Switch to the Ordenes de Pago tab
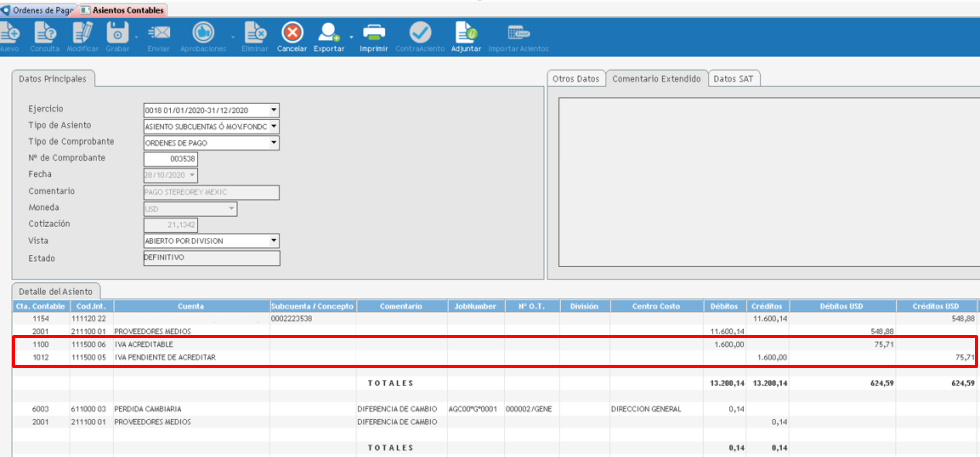This screenshot has width=980, height=457. point(38,9)
